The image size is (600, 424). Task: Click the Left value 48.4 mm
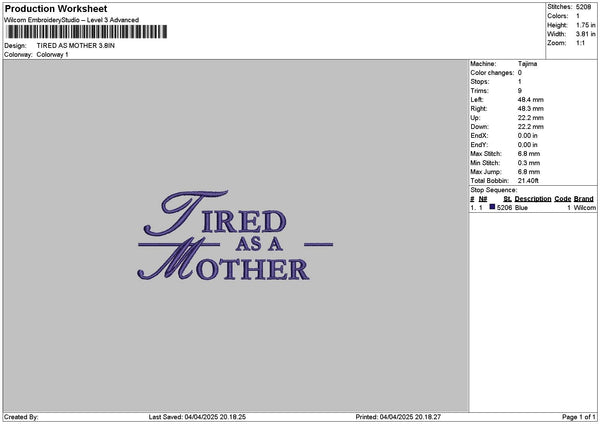530,100
